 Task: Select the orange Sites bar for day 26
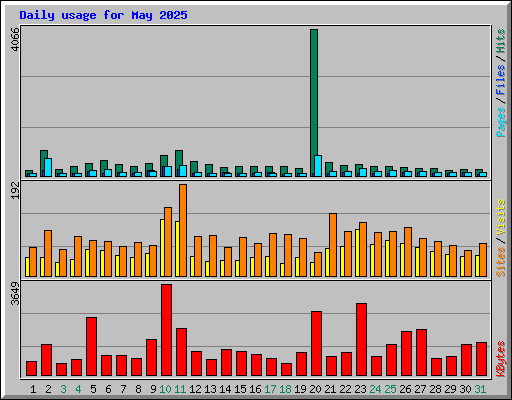coord(408,252)
